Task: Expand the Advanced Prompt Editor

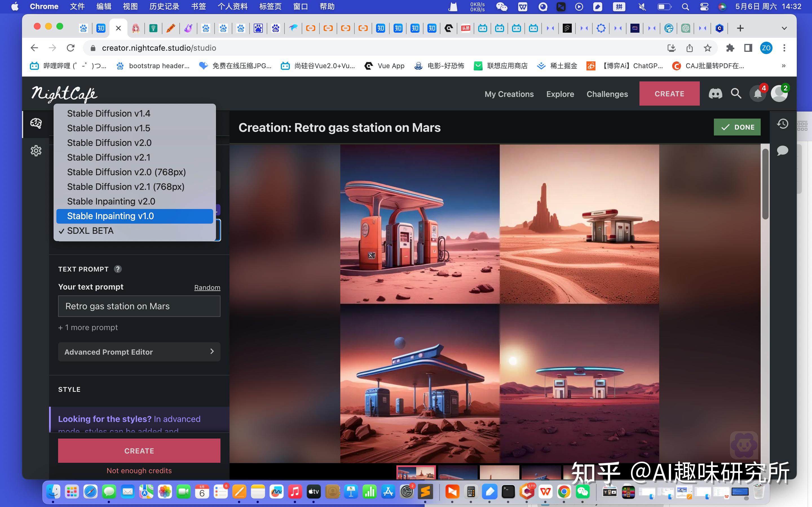Action: [139, 352]
